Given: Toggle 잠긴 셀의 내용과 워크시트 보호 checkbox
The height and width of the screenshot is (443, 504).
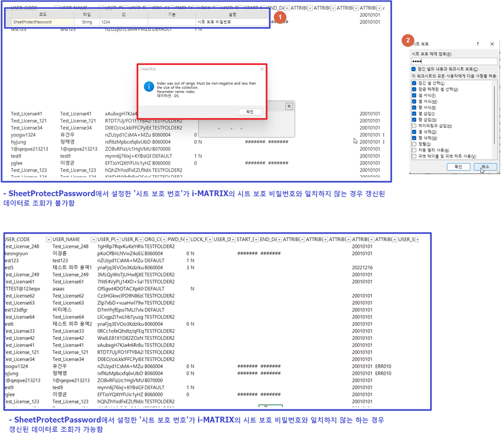Looking at the screenshot, I should pos(414,69).
